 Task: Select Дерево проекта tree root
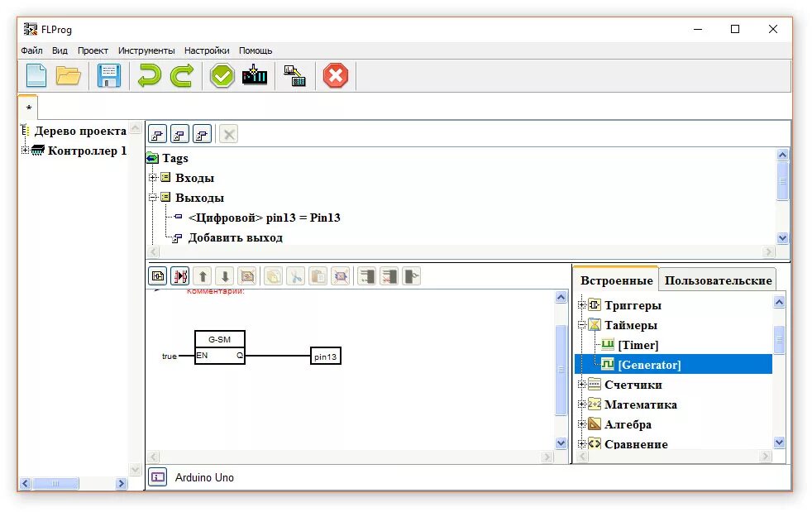click(80, 131)
